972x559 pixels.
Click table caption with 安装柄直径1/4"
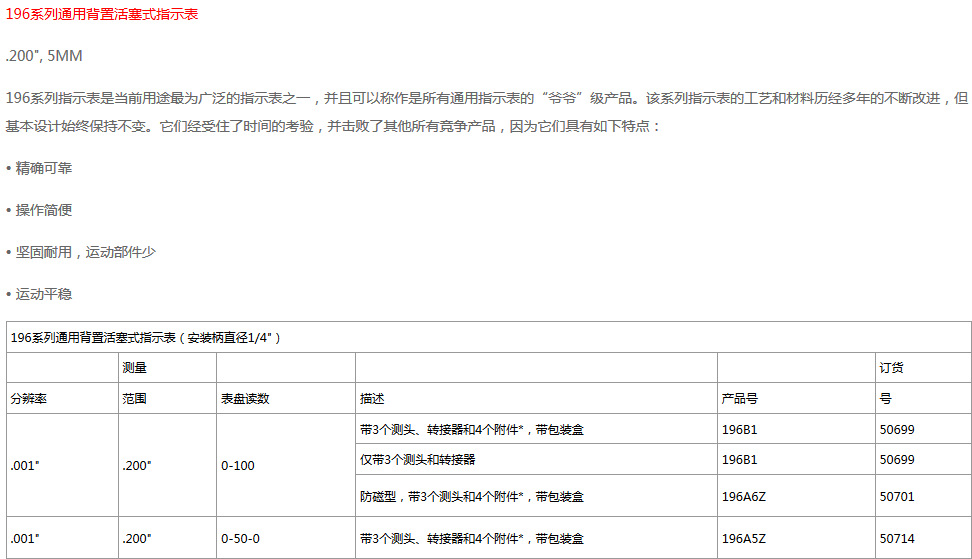[146, 338]
